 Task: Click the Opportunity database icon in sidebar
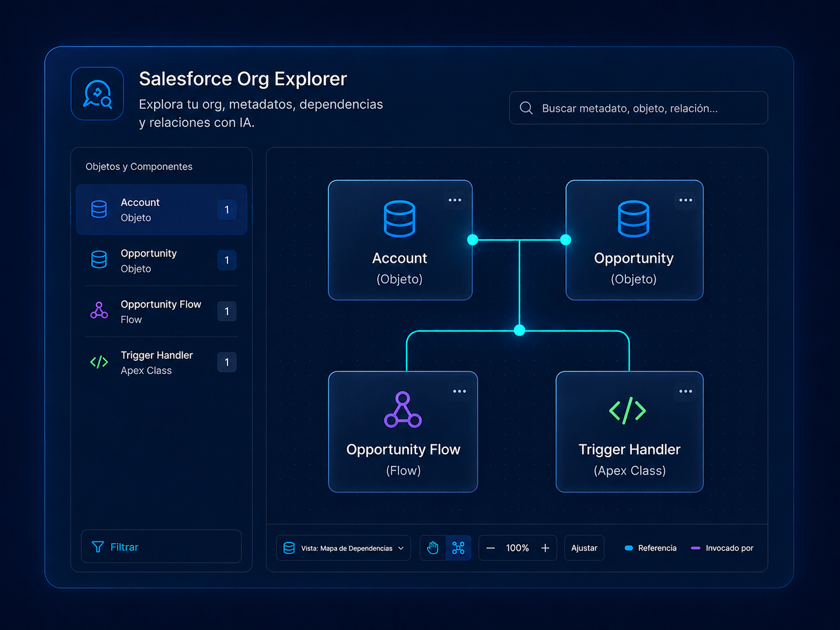[x=99, y=260]
